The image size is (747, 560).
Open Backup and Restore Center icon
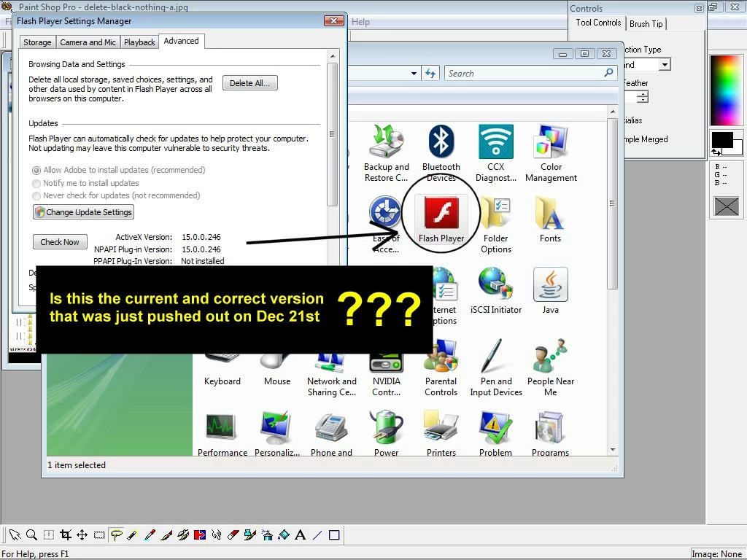point(387,153)
